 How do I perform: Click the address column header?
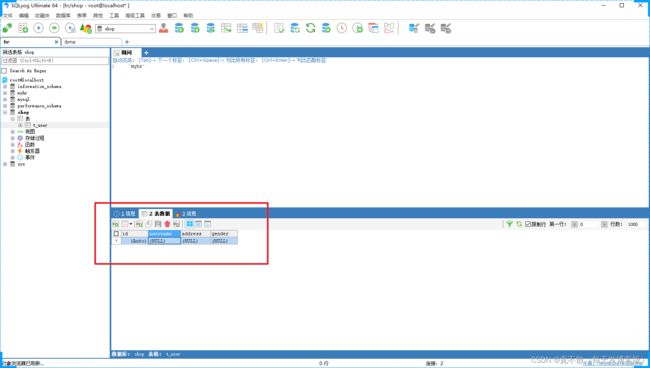tap(195, 234)
